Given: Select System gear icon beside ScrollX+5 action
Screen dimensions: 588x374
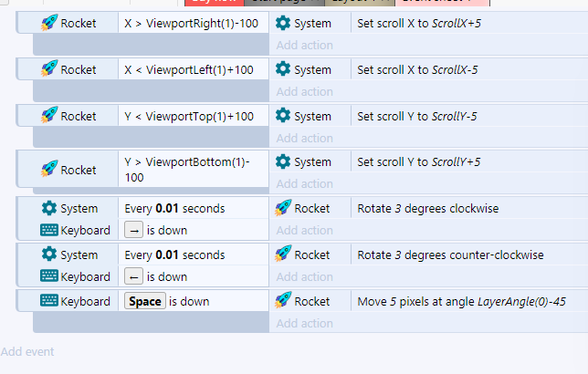Looking at the screenshot, I should click(x=283, y=23).
